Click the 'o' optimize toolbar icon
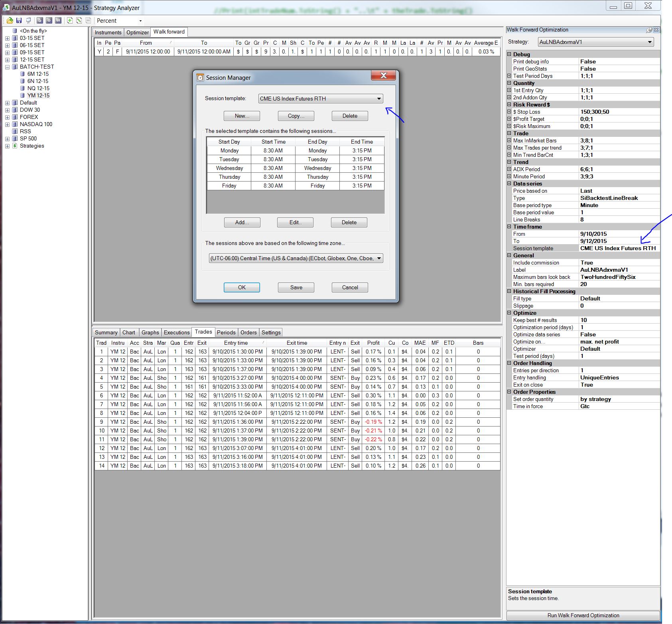 [x=49, y=20]
